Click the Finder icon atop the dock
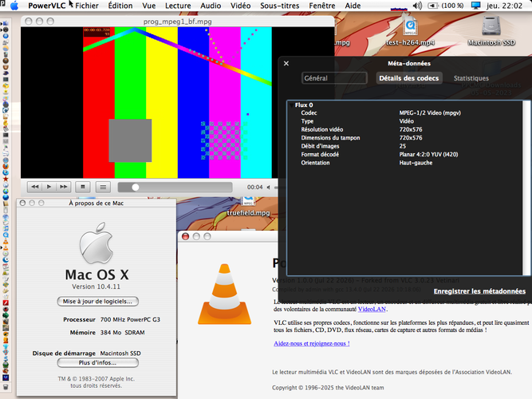532x399 pixels. 6,24
